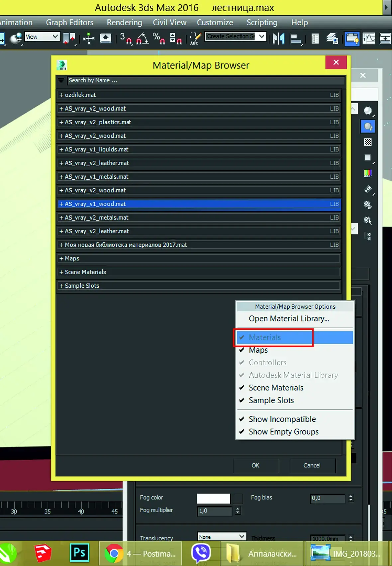Screen dimensions: 392x566
Task: Toggle Autodesk Material Library option
Action: [x=295, y=375]
